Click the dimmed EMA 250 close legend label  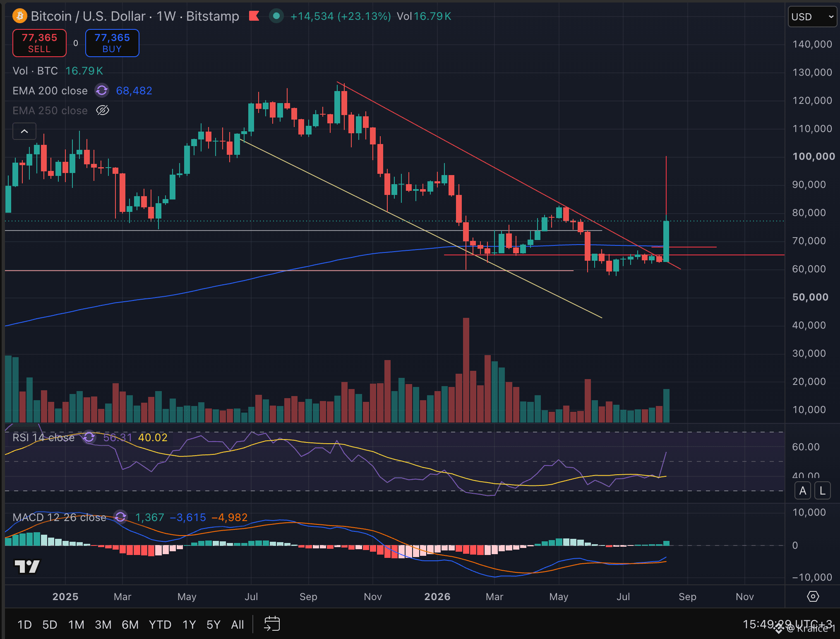[x=50, y=111]
